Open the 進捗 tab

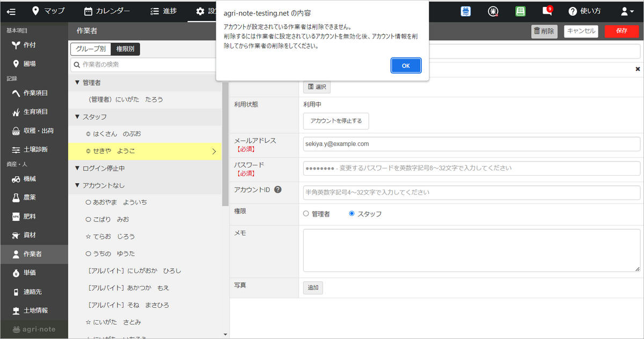164,11
